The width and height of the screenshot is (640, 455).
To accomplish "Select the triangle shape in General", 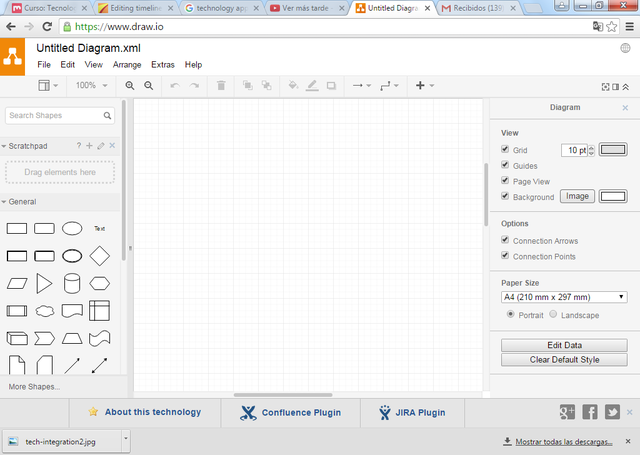I will coord(44,284).
